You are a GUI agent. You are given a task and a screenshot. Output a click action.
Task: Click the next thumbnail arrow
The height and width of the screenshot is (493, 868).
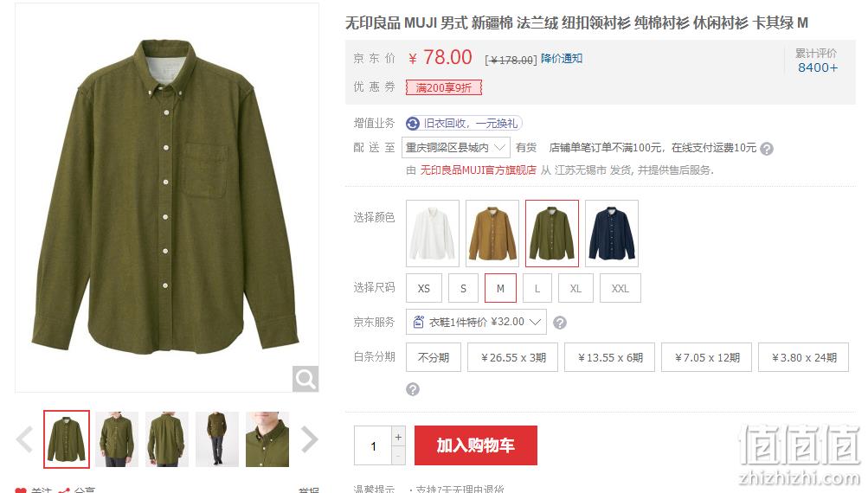310,439
